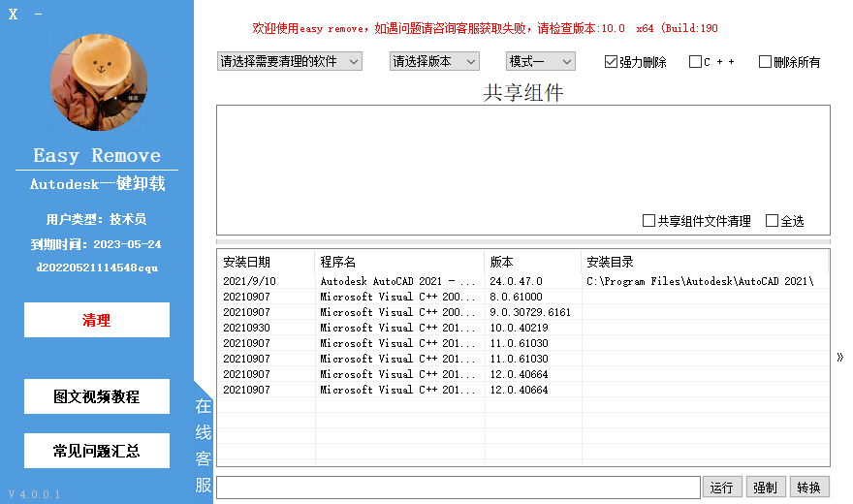Click the command input field at bottom
Screen dimensions: 853x504
458,488
